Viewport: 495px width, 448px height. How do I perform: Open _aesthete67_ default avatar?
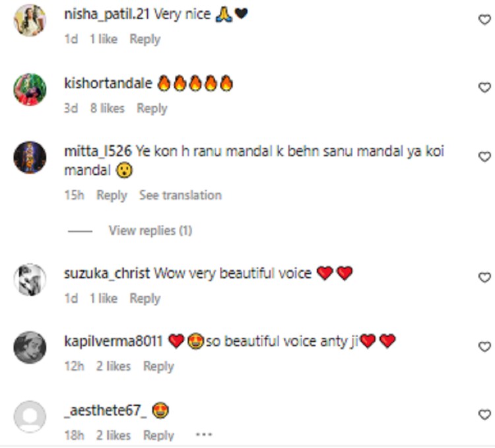pos(30,417)
